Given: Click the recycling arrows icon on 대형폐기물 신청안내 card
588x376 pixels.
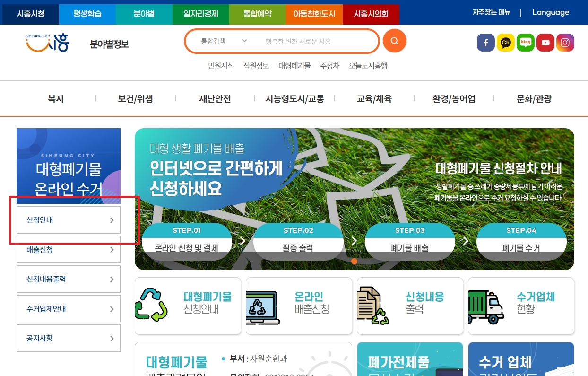Looking at the screenshot, I should (151, 306).
